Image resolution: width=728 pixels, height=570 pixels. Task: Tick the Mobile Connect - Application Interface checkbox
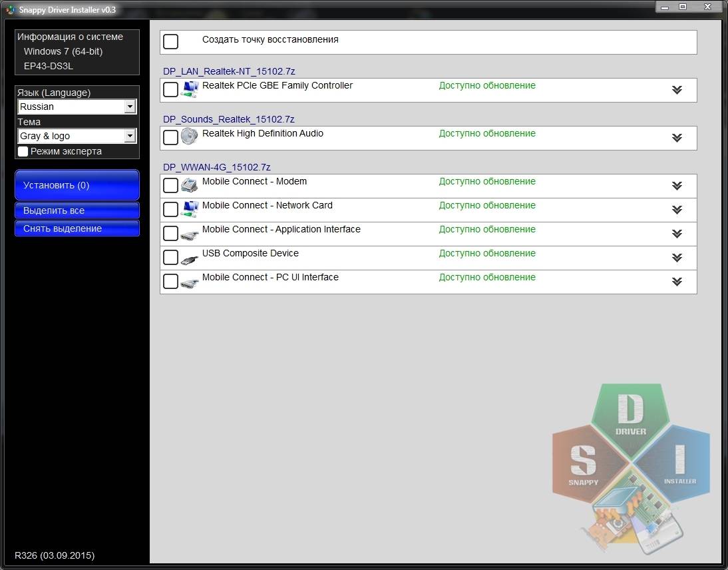pos(171,233)
